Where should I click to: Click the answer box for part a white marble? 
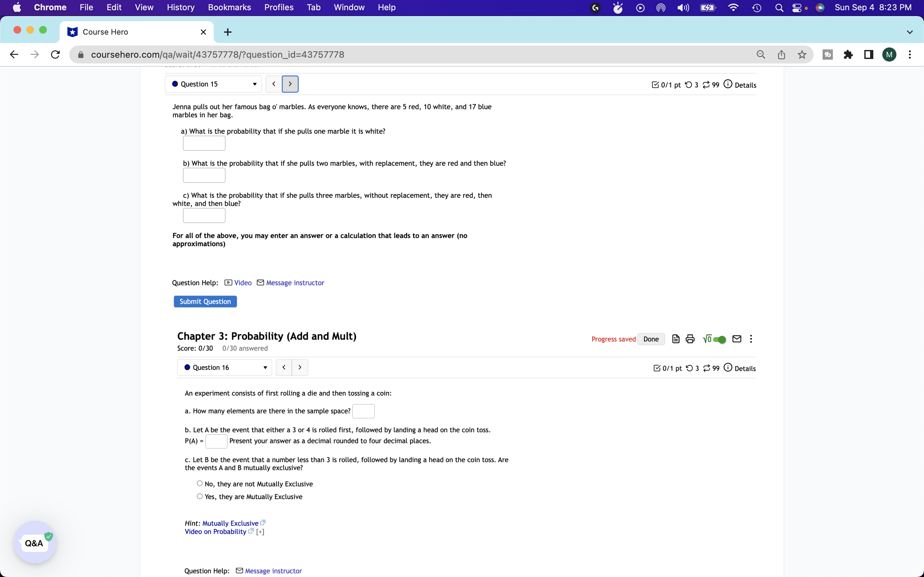point(204,144)
